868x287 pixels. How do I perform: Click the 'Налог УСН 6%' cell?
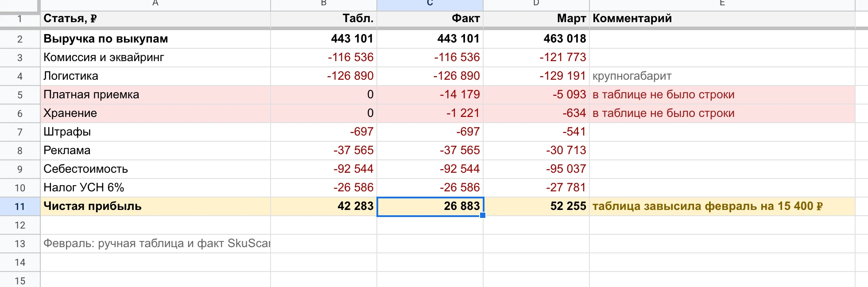click(x=155, y=188)
